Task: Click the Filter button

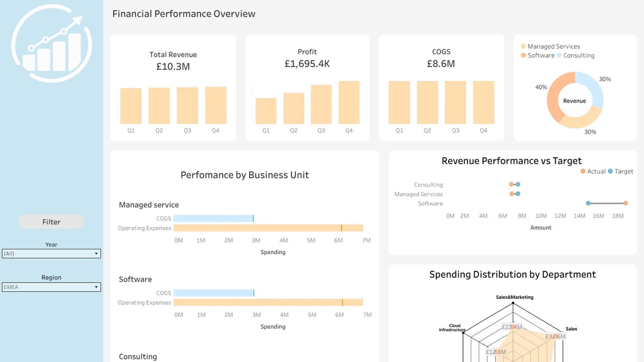Action: click(52, 221)
